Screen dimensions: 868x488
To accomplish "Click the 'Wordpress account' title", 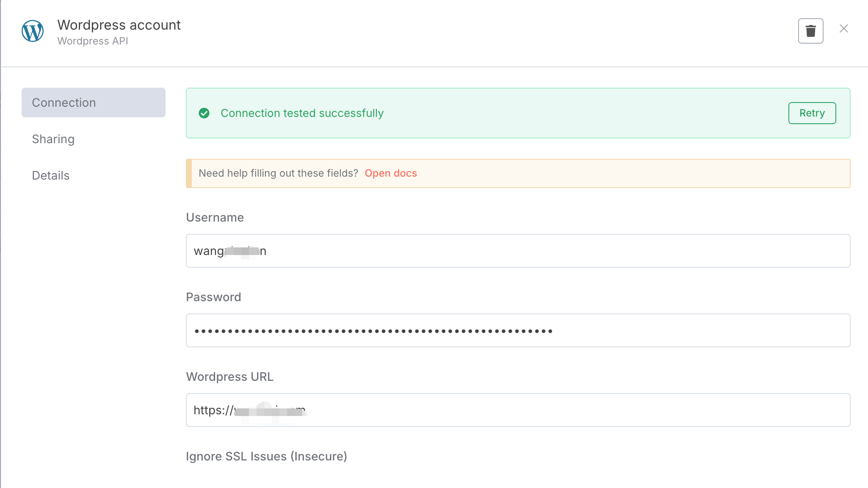I will click(119, 25).
